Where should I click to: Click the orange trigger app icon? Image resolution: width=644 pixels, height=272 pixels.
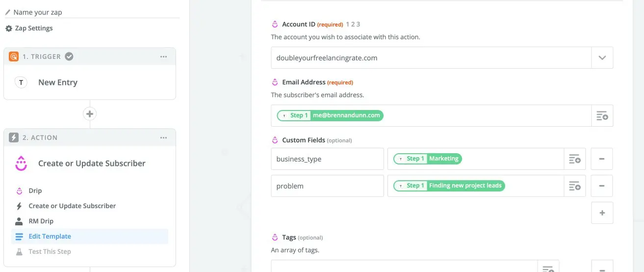click(x=14, y=56)
